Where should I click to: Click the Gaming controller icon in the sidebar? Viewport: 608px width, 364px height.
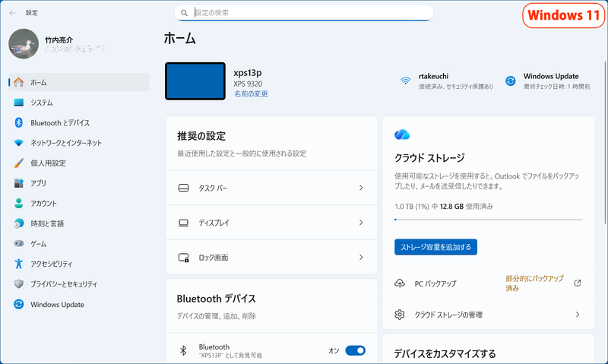tap(18, 243)
